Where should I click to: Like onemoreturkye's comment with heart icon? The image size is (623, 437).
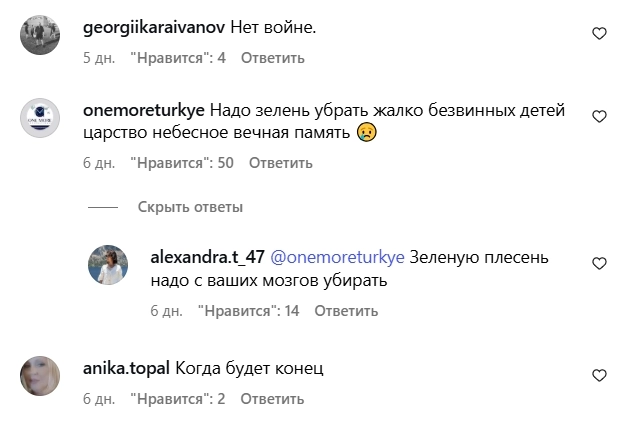[x=599, y=117]
